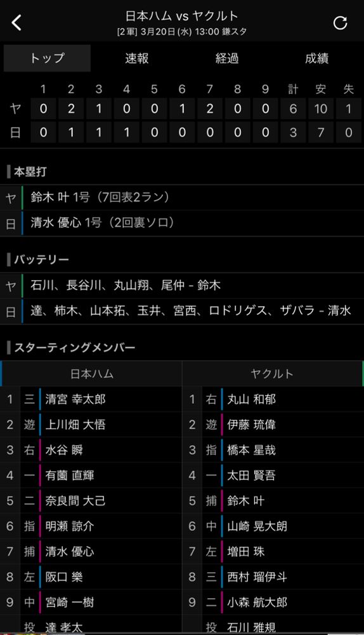Viewport: 364px width, 635px height.
Task: Open player 小森 航大郎
Action: [x=273, y=602]
